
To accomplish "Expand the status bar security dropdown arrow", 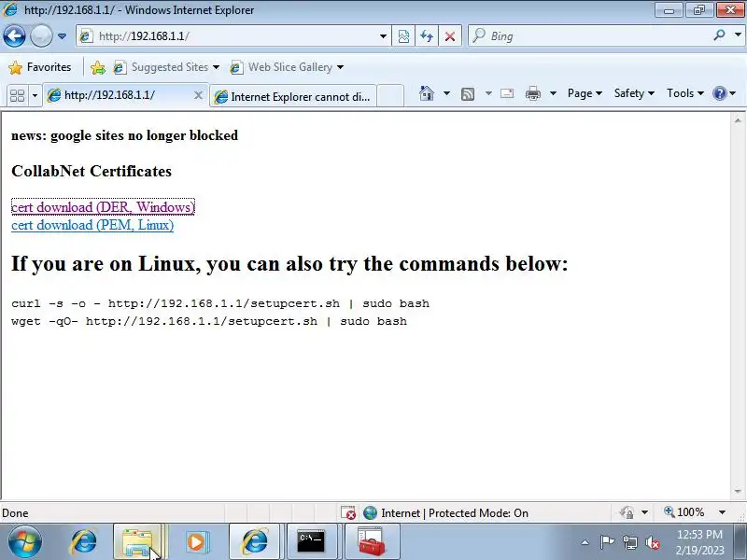I will pyautogui.click(x=644, y=512).
